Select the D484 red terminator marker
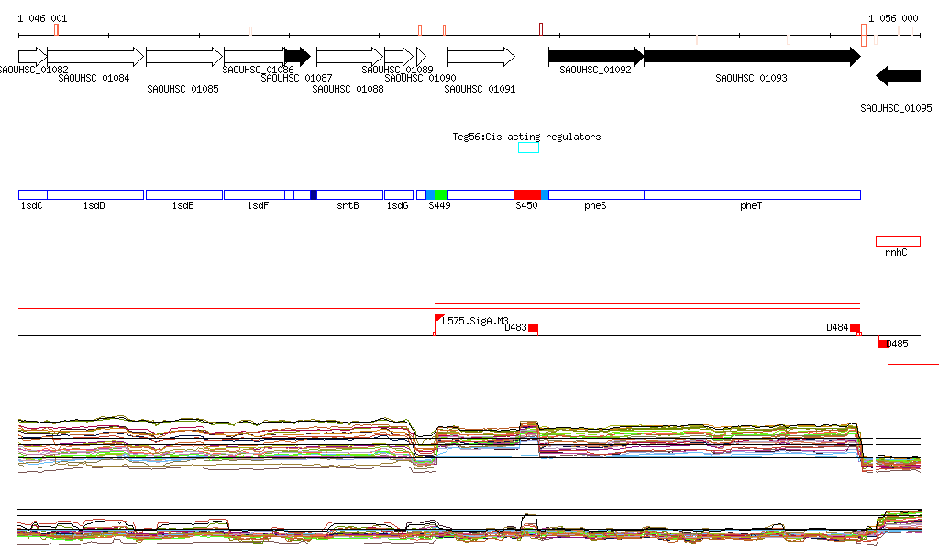 point(855,328)
